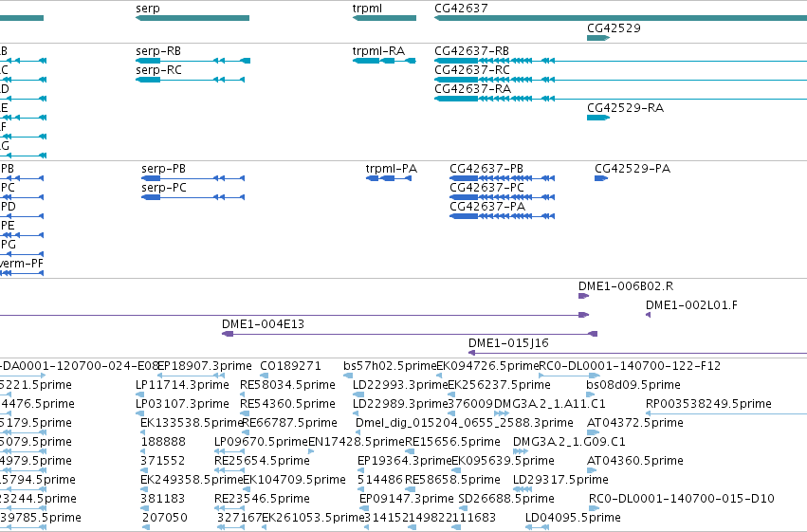The image size is (807, 532).
Task: Click the SD26688.5prime EST label
Action: point(506,499)
